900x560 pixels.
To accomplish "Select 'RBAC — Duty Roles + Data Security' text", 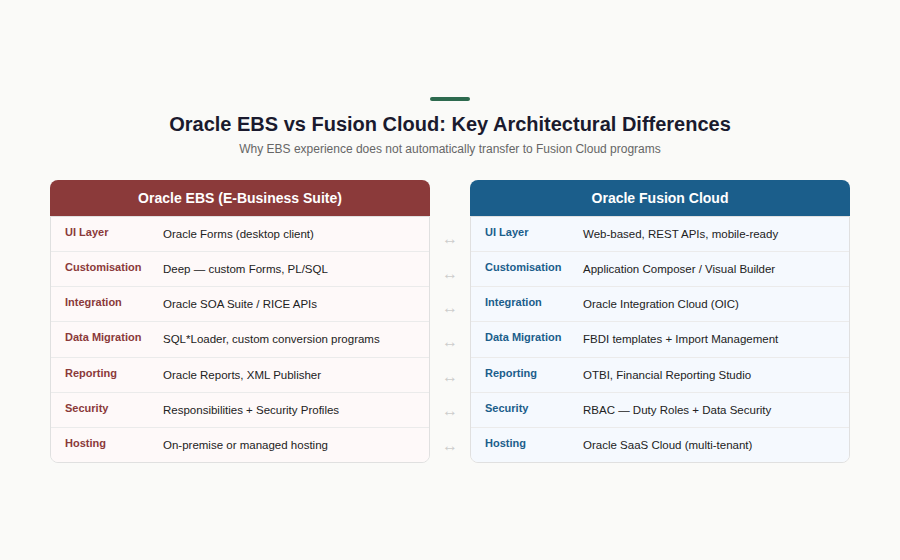I will point(677,410).
